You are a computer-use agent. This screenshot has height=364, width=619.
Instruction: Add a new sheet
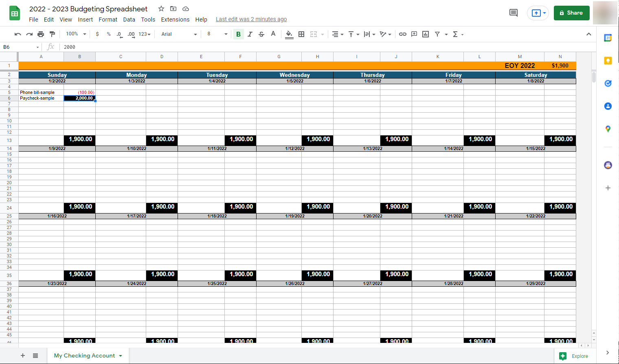click(23, 355)
